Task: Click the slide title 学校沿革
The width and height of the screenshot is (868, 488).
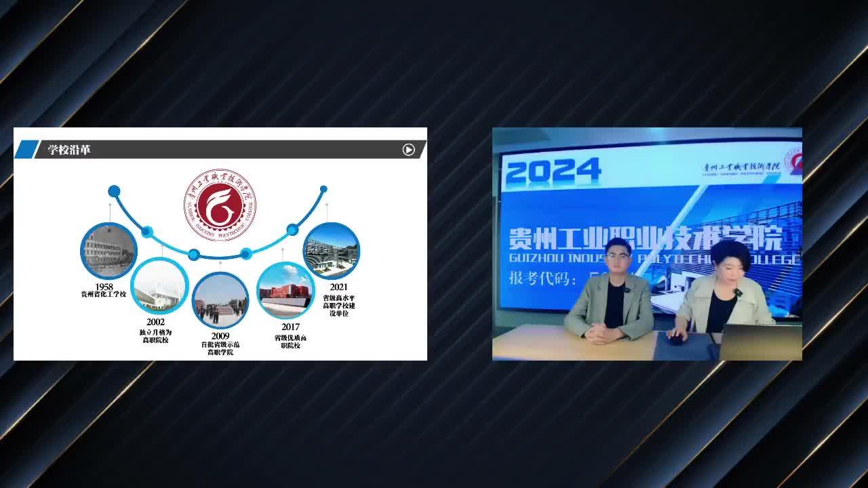Action: point(69,150)
